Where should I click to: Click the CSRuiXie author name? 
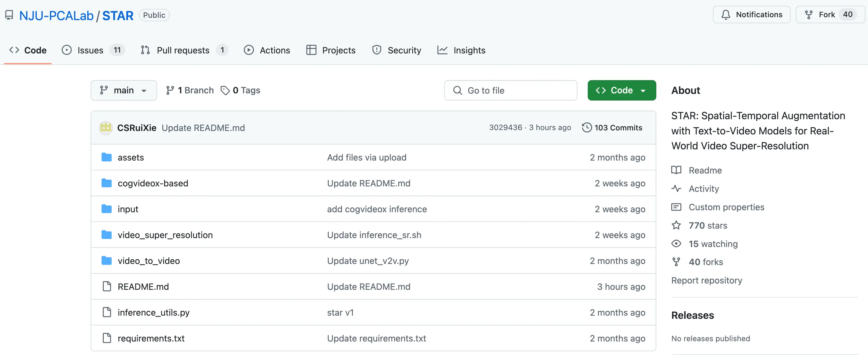tap(137, 128)
